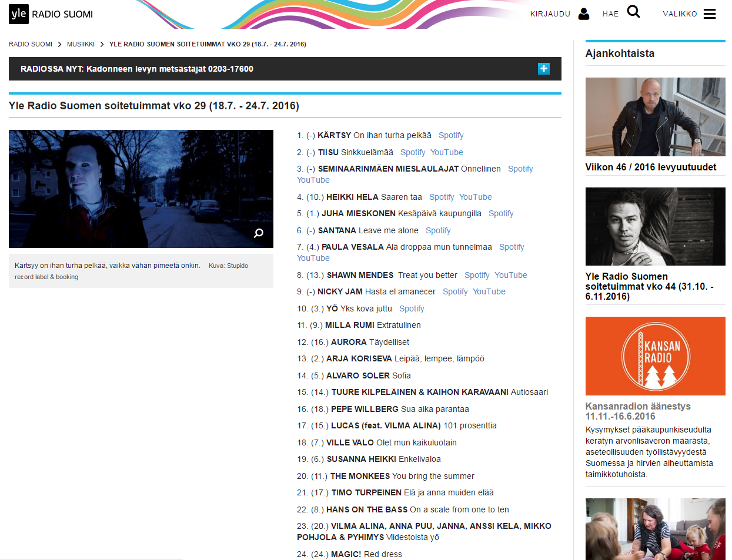Click the HAE search label

pyautogui.click(x=610, y=14)
